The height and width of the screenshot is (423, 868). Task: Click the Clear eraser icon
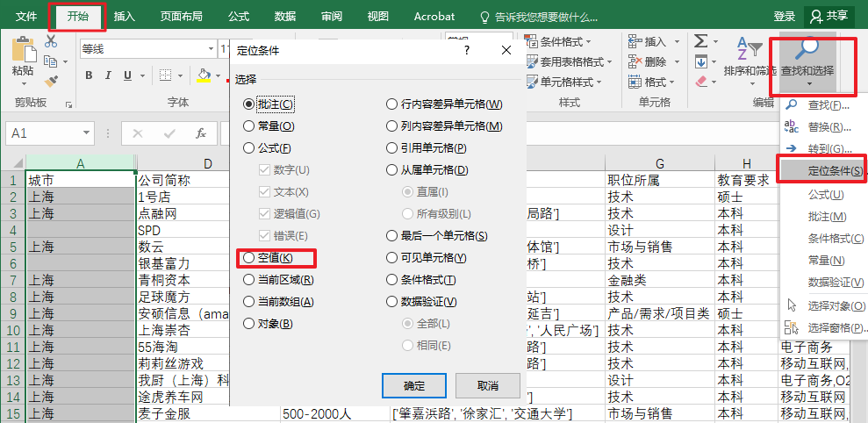[701, 82]
